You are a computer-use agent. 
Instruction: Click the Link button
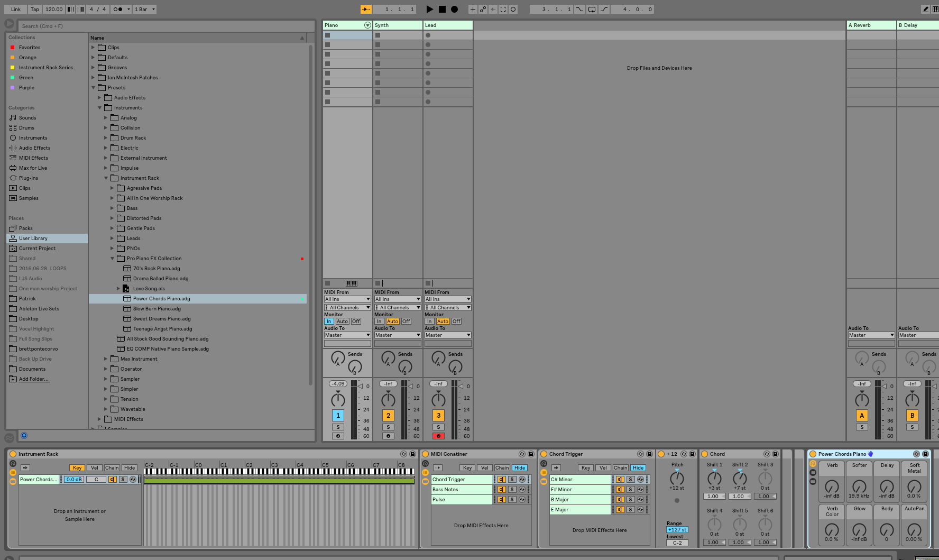16,9
